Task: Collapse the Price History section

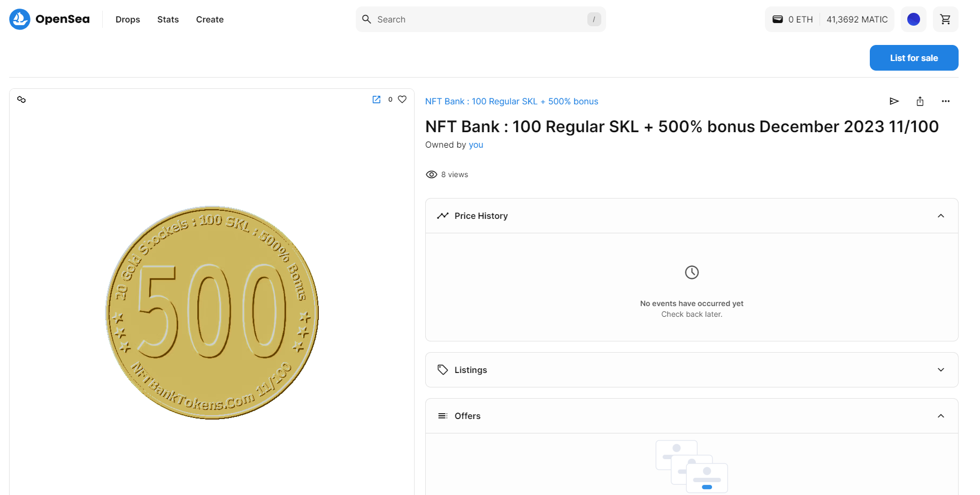Action: click(x=941, y=216)
